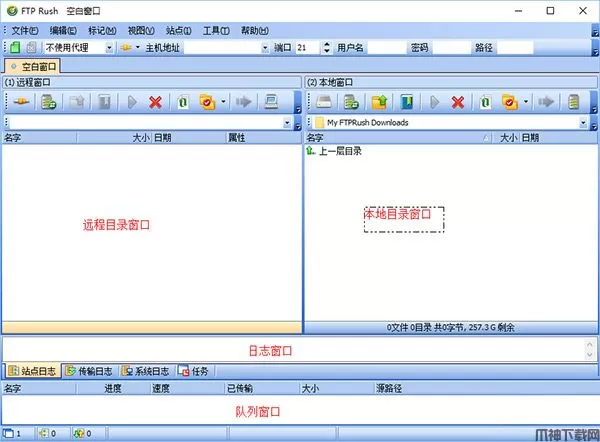Click the disk drive icon in the local window toolbar
The image size is (600, 442).
coord(324,102)
